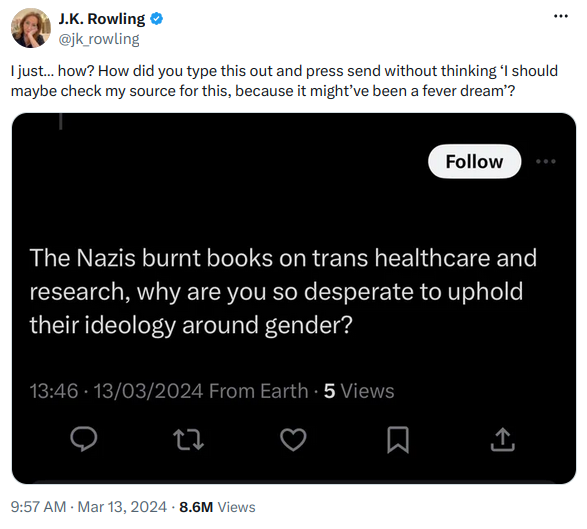Open the @jk_rowling handle link
The height and width of the screenshot is (529, 587).
[99, 39]
